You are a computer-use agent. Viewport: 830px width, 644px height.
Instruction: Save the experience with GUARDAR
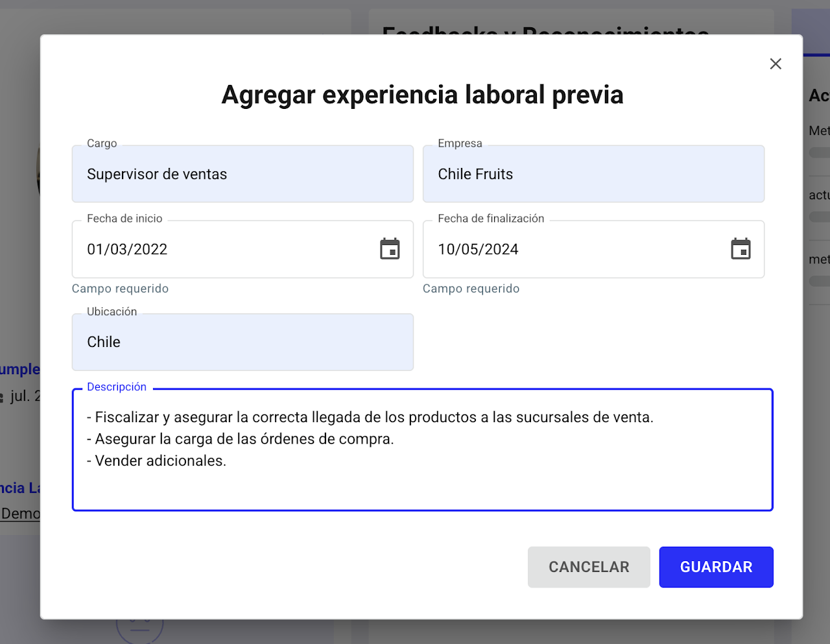(716, 567)
